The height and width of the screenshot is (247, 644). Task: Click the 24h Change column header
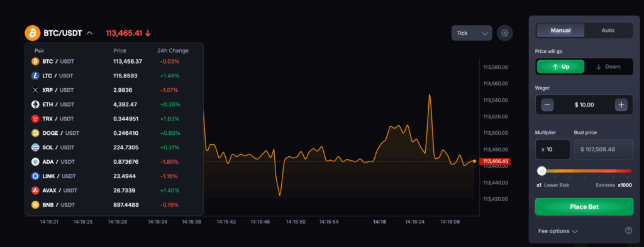(x=173, y=50)
